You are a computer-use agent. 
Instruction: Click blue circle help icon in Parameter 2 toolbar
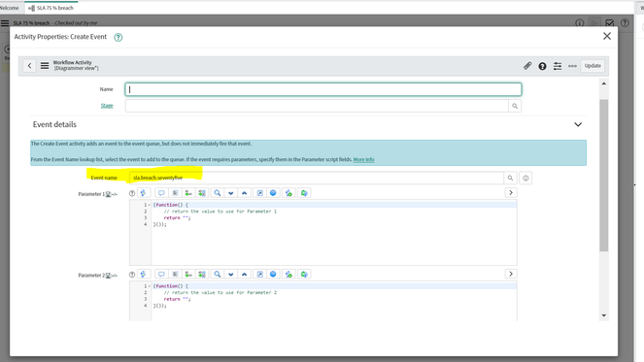pos(273,274)
